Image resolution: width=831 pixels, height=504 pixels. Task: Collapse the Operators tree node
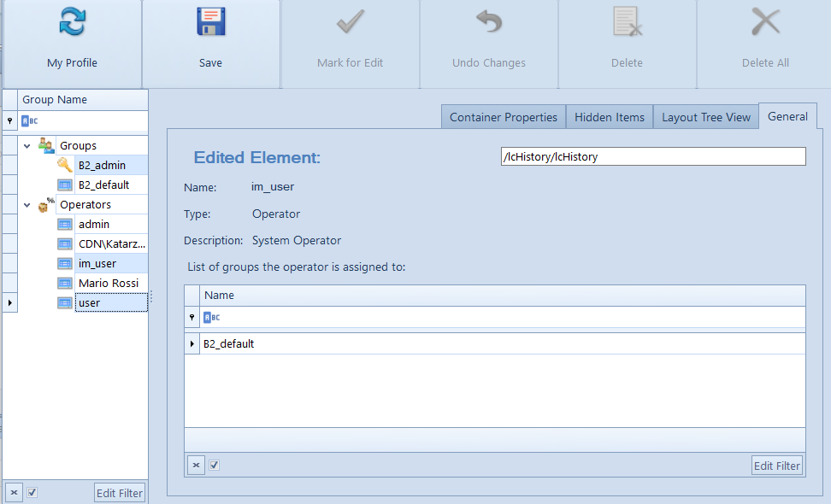(27, 205)
